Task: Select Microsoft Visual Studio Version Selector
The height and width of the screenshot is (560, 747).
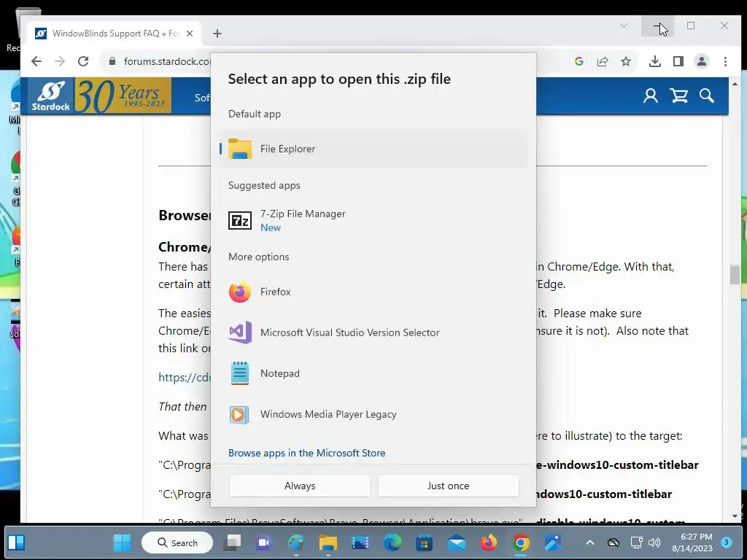Action: (373, 332)
